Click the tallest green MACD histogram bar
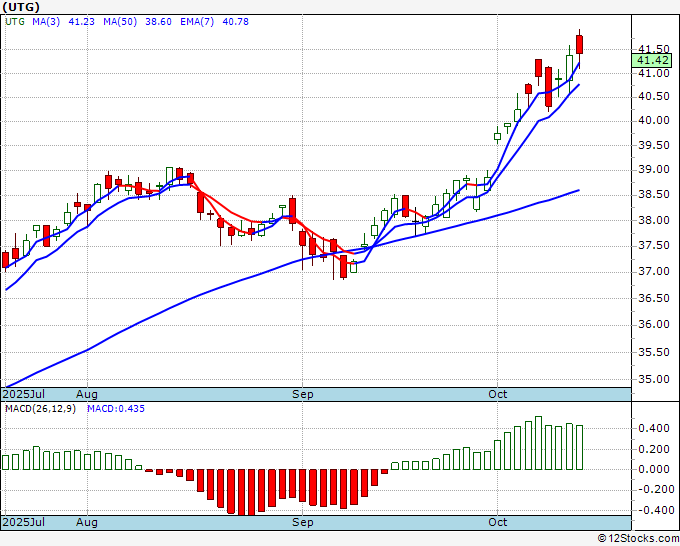This screenshot has height=546, width=680. (x=538, y=443)
